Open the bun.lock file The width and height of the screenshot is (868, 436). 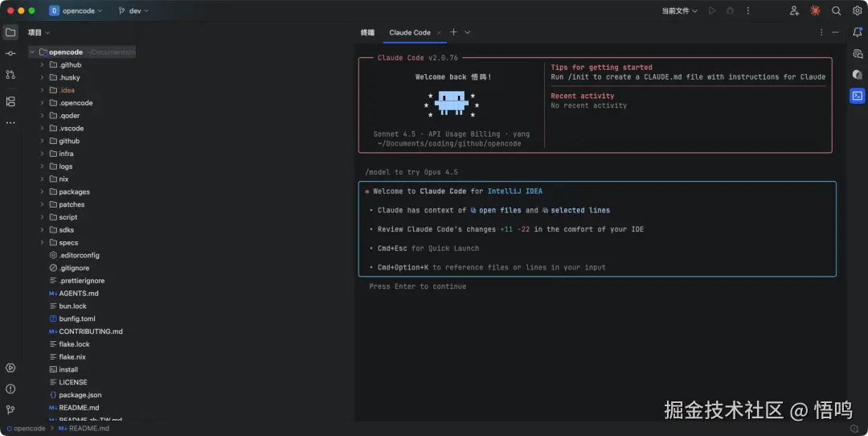point(72,306)
